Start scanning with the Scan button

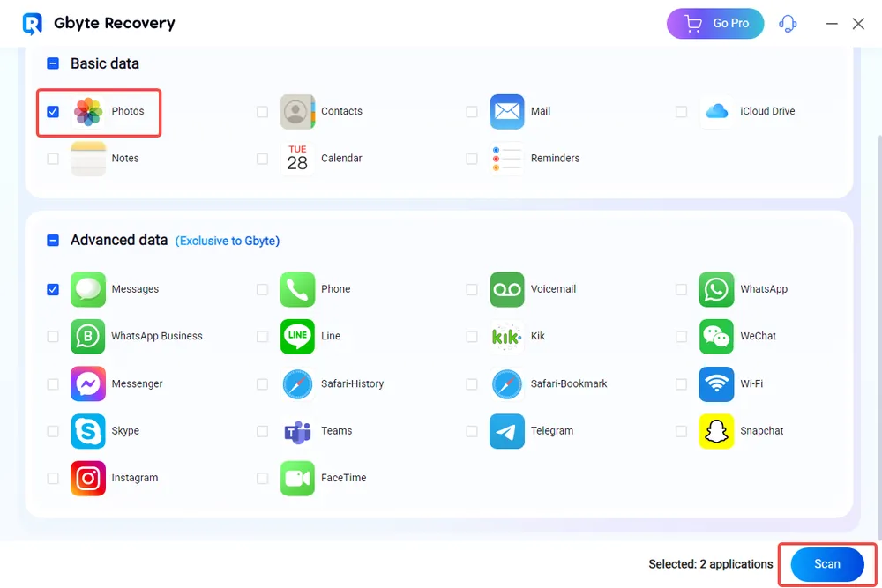827,564
